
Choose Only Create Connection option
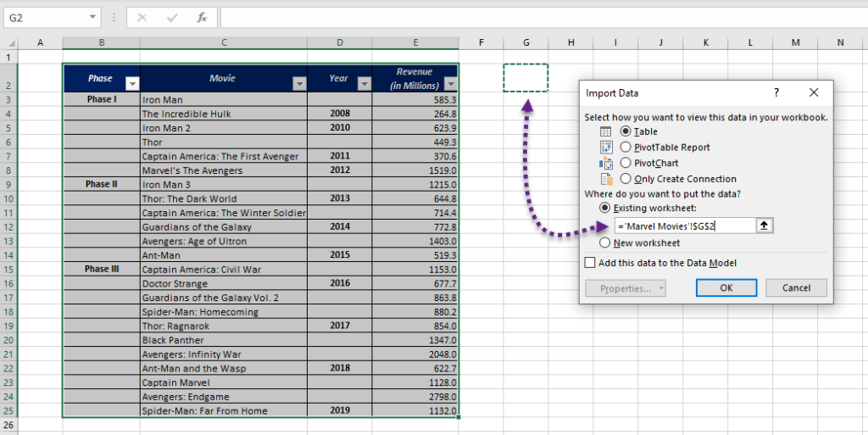click(626, 179)
